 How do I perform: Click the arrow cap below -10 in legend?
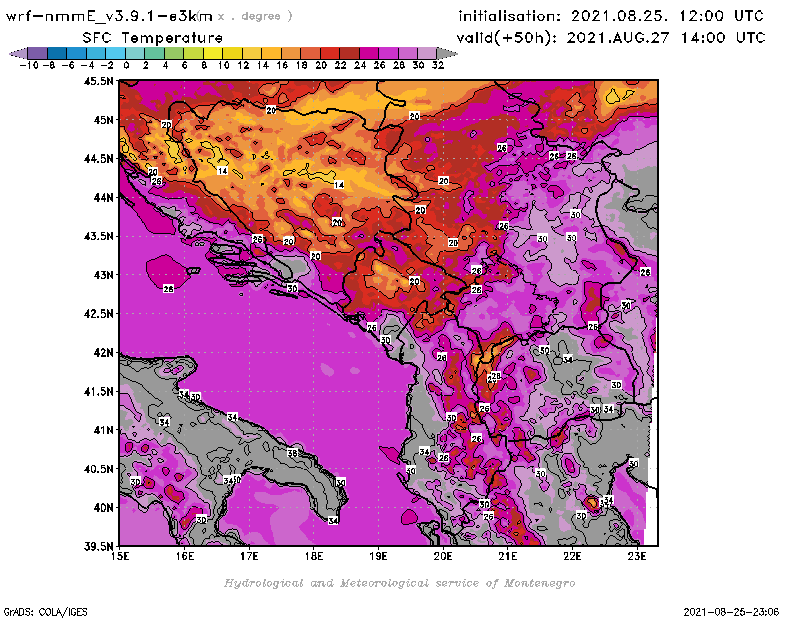[18, 53]
